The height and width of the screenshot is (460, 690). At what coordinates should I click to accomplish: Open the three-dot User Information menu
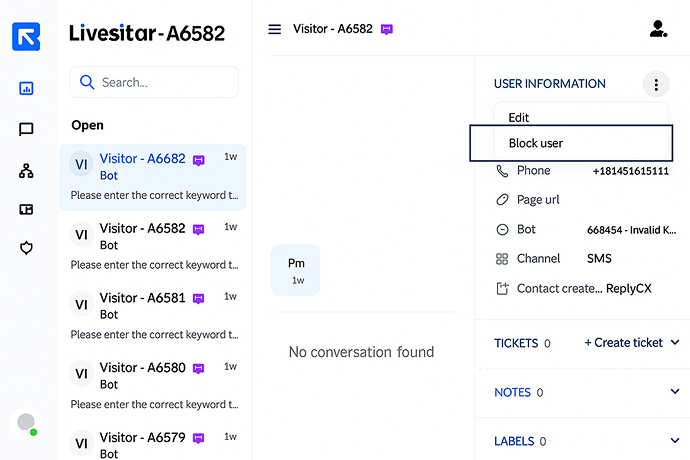[x=656, y=84]
